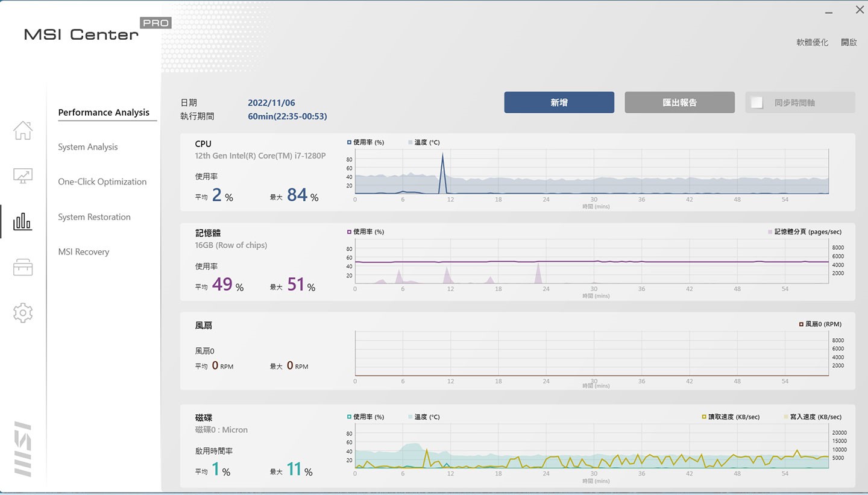Open System Analysis menu item
The width and height of the screenshot is (868, 495).
pyautogui.click(x=88, y=147)
